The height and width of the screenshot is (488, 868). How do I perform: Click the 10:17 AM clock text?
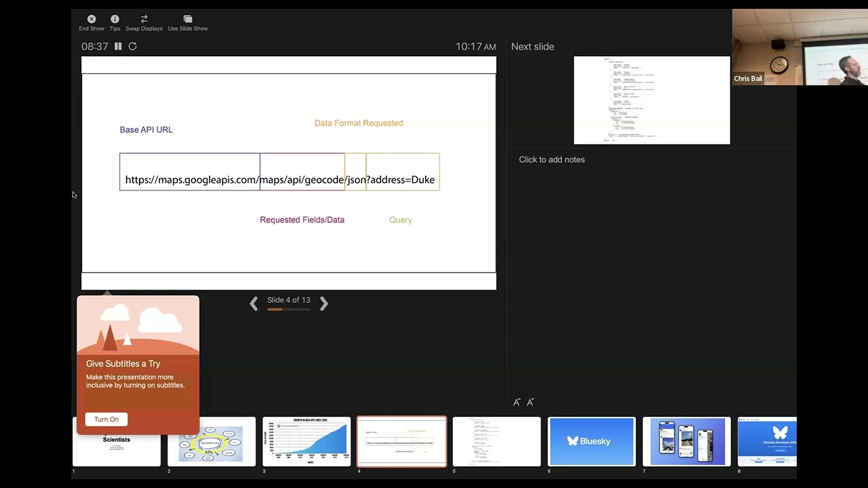[475, 46]
